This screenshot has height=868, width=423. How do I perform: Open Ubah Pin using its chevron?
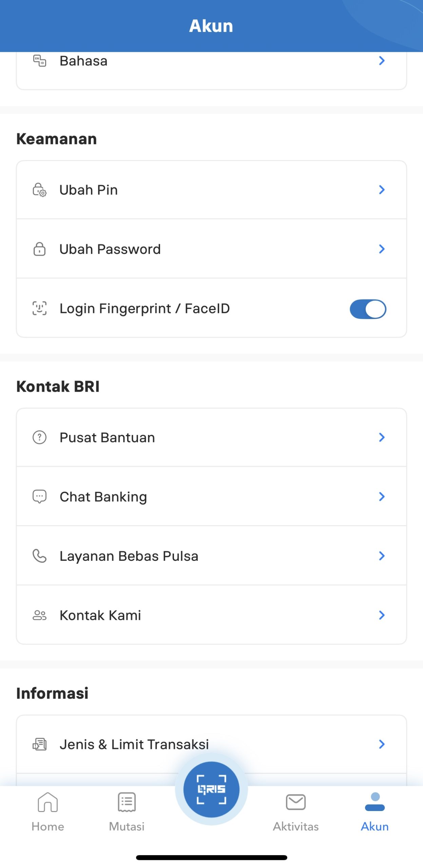[x=382, y=190]
